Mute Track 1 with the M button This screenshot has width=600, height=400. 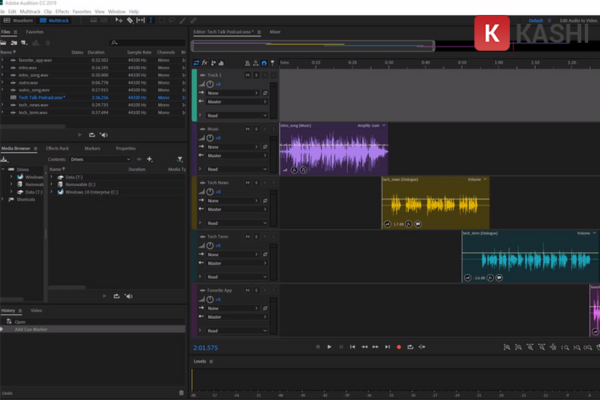pyautogui.click(x=248, y=75)
